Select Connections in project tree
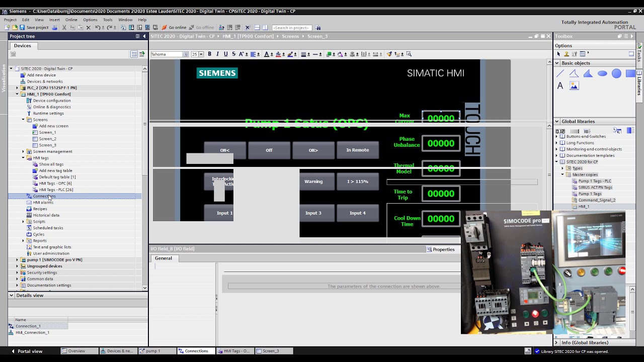The width and height of the screenshot is (644, 362). pos(44,196)
